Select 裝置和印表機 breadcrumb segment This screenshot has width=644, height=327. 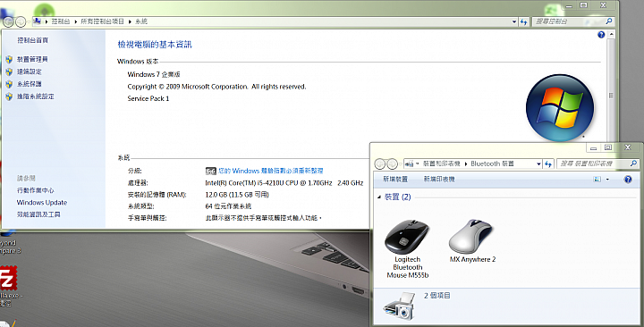coord(442,163)
